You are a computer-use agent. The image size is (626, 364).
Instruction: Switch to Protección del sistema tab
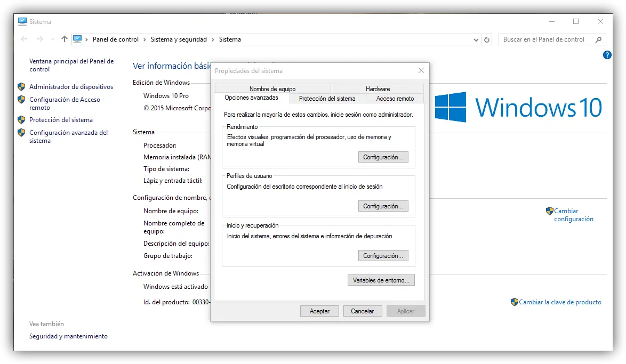327,99
